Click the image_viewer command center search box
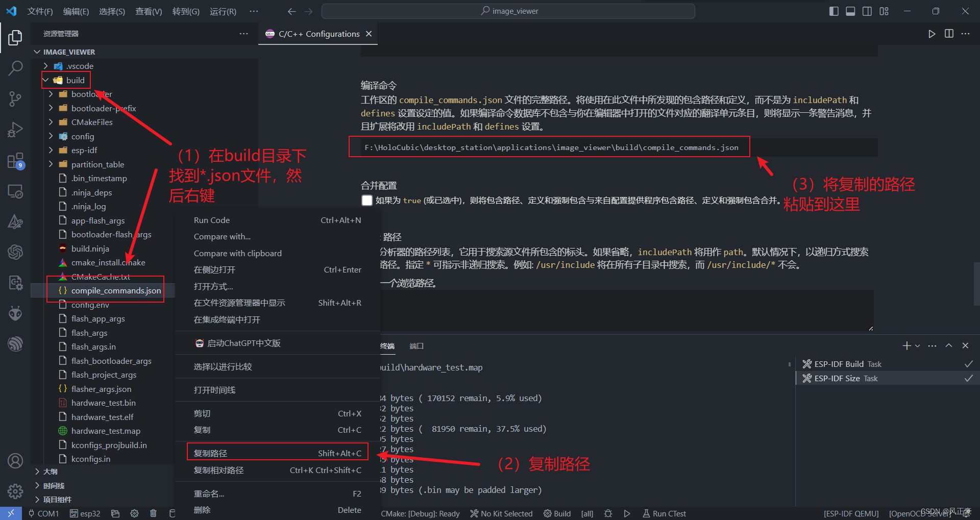This screenshot has width=980, height=520. point(508,11)
